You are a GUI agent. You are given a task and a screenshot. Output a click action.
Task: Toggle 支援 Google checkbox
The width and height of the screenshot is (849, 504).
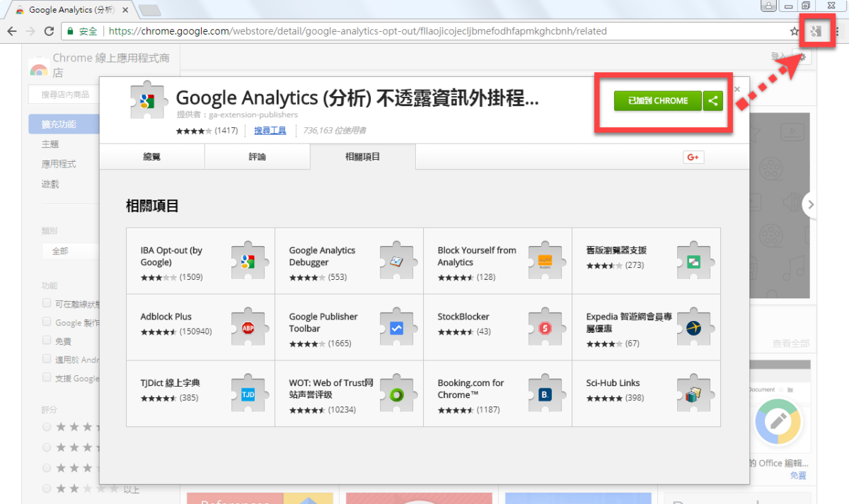[x=47, y=377]
